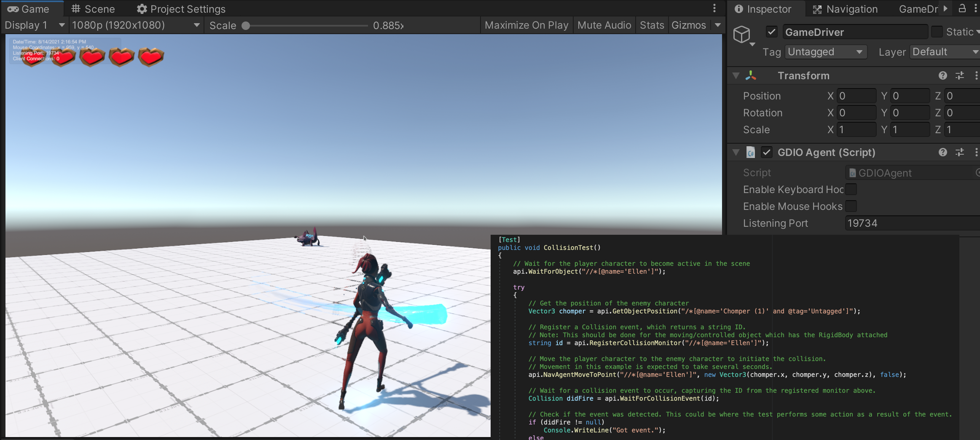
Task: Open Transform help reference icon
Action: (943, 75)
